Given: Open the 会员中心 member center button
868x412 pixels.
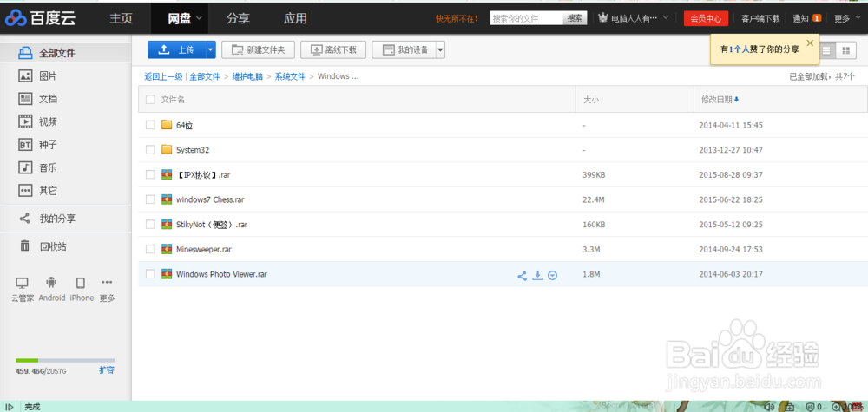Looking at the screenshot, I should pyautogui.click(x=706, y=18).
